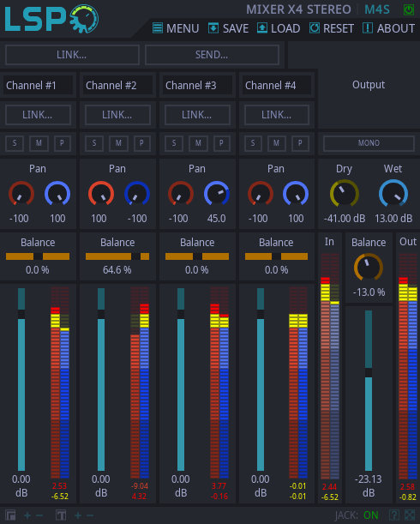Click Channel #2 blue right pan knob
The width and height of the screenshot is (420, 524).
click(137, 194)
